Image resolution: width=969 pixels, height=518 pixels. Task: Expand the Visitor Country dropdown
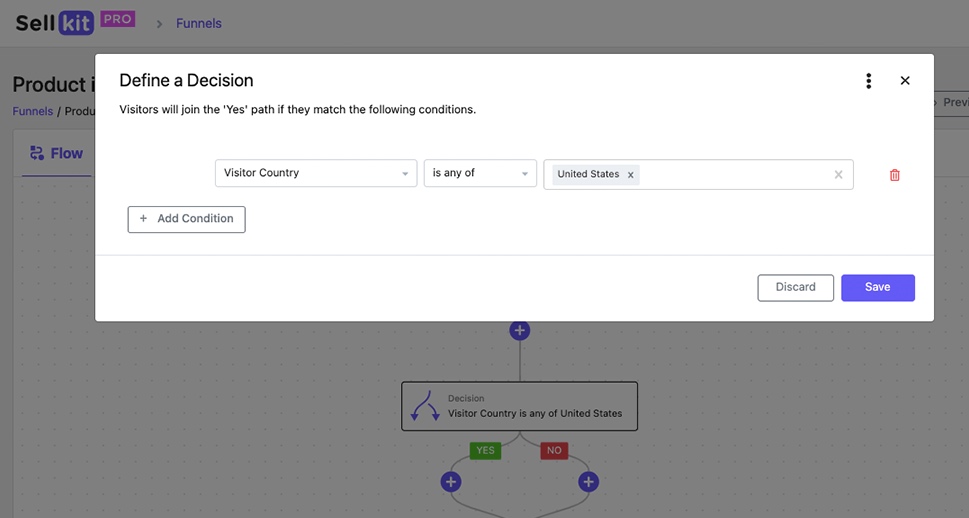[315, 173]
